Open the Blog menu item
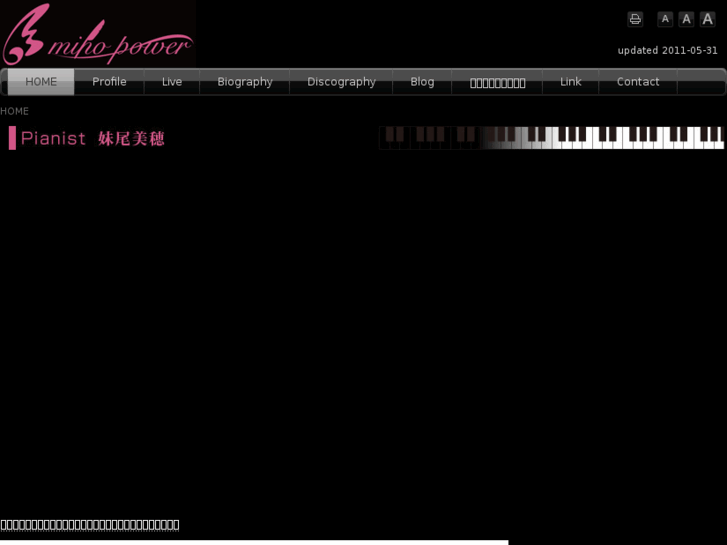The image size is (727, 545). point(422,82)
